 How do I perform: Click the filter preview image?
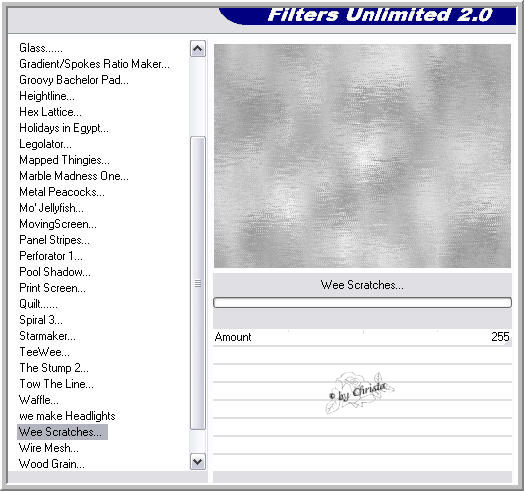[362, 156]
